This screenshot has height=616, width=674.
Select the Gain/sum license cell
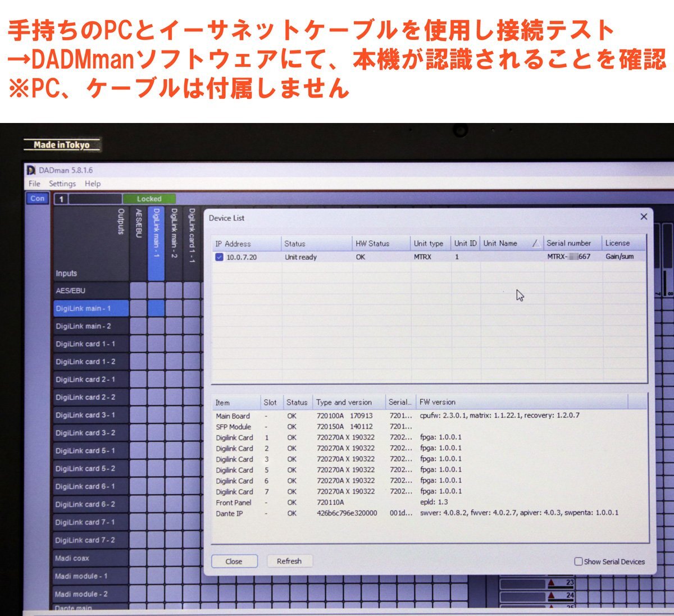[x=620, y=257]
